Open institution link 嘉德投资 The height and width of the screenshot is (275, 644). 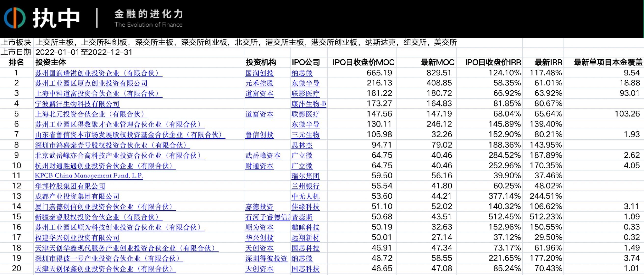[259, 207]
